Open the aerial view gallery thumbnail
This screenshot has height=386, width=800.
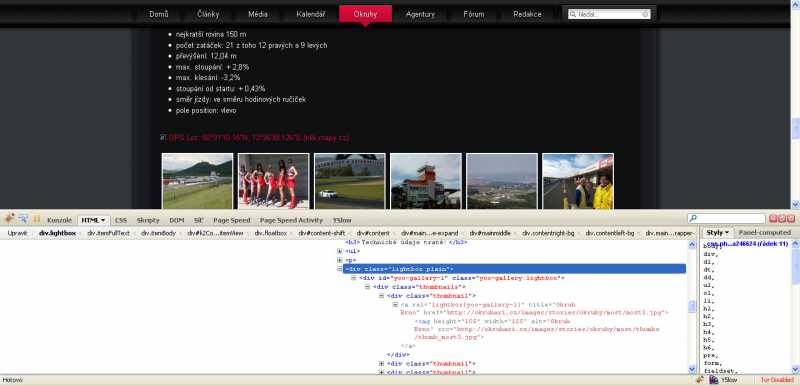tap(502, 181)
